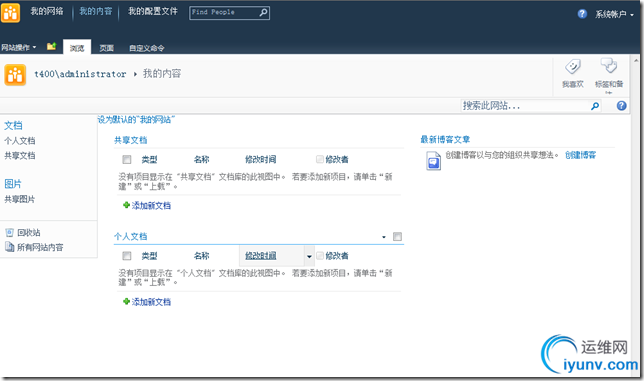The width and height of the screenshot is (644, 381).
Task: Click the 回收站 link text
Action: pos(29,233)
